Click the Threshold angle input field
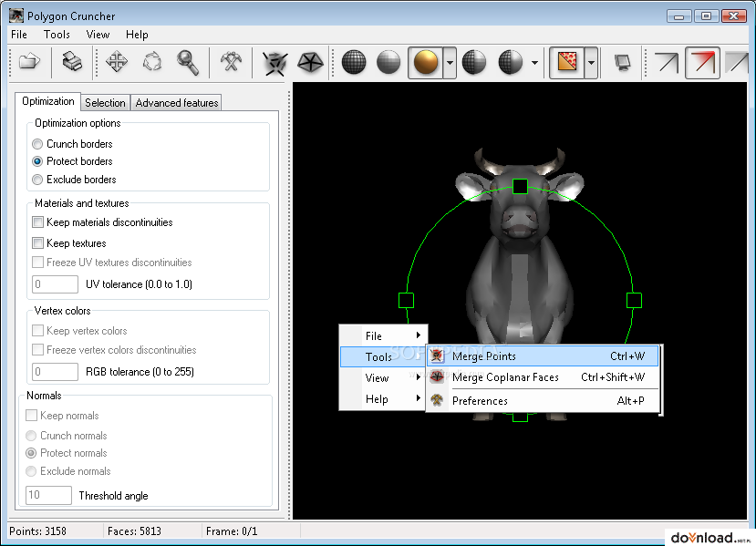Image resolution: width=756 pixels, height=546 pixels. tap(48, 495)
